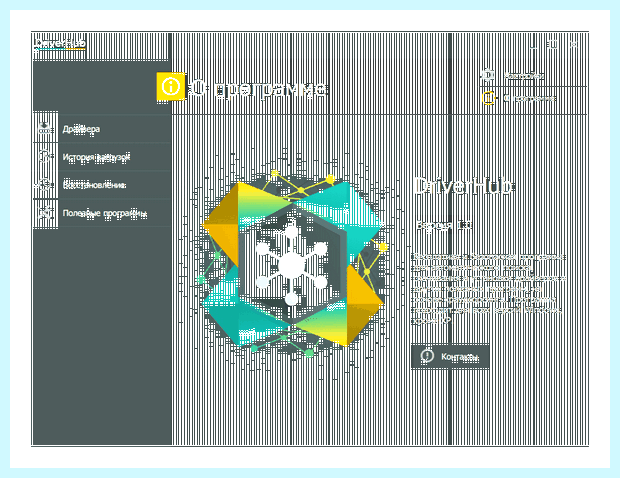The height and width of the screenshot is (478, 620).
Task: Click the Версия 1.0 version text
Action: pos(443,225)
